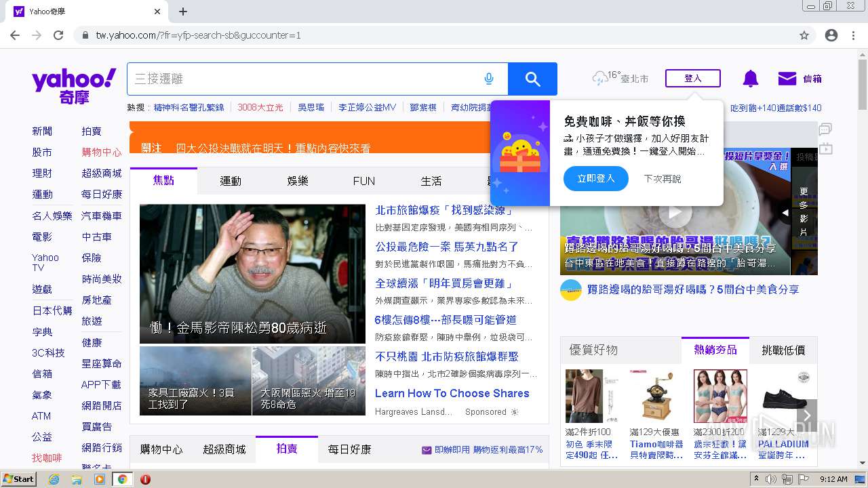Click the volume icon in system tray
This screenshot has width=868, height=488.
[771, 479]
